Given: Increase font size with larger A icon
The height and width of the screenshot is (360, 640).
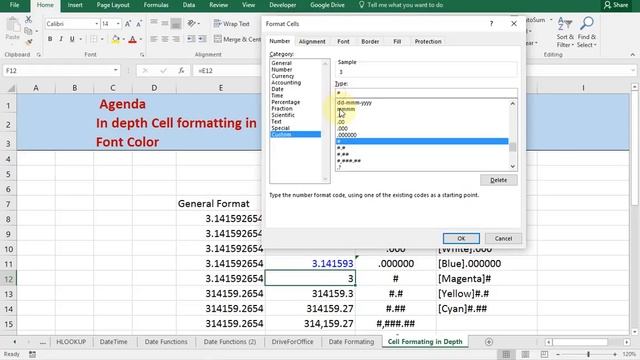Looking at the screenshot, I should click(x=128, y=24).
